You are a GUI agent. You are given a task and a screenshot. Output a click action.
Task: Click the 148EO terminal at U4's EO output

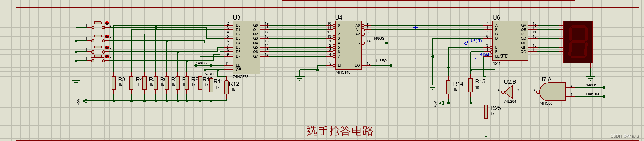(391, 65)
